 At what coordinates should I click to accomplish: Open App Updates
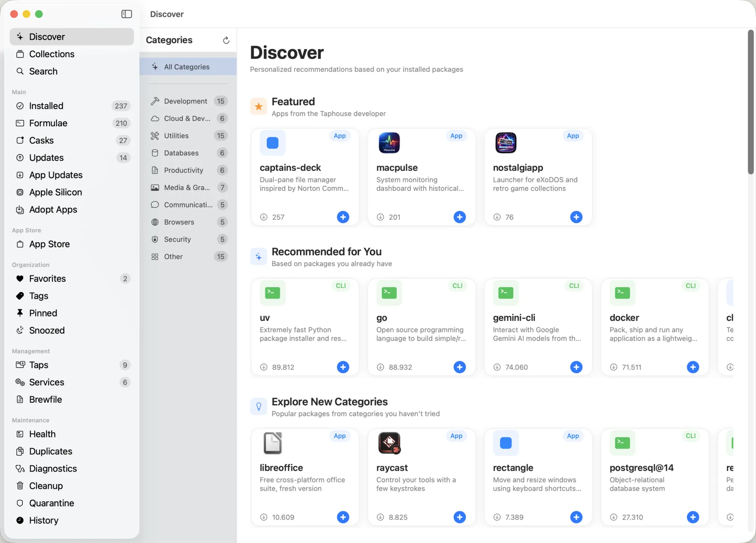(x=72, y=175)
